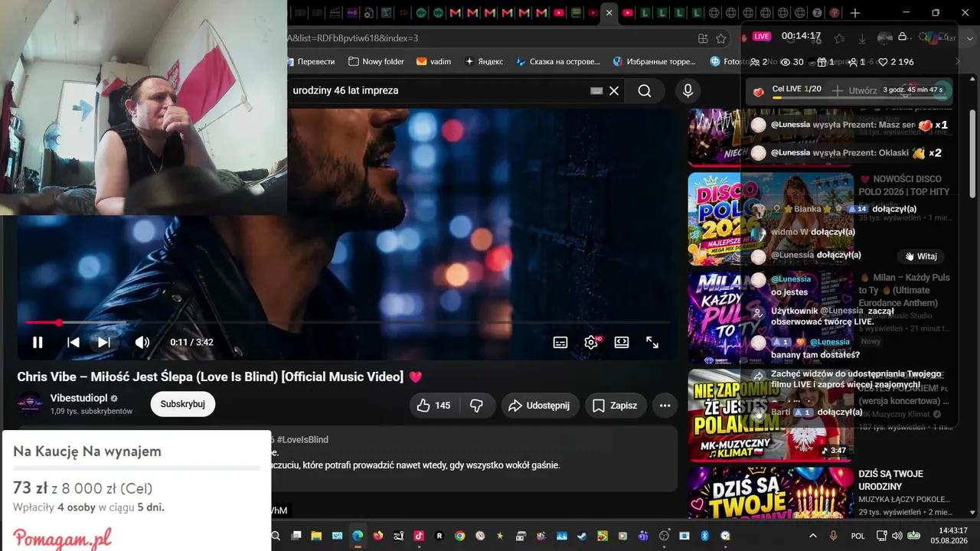Open Firefox from the taskbar

click(377, 536)
